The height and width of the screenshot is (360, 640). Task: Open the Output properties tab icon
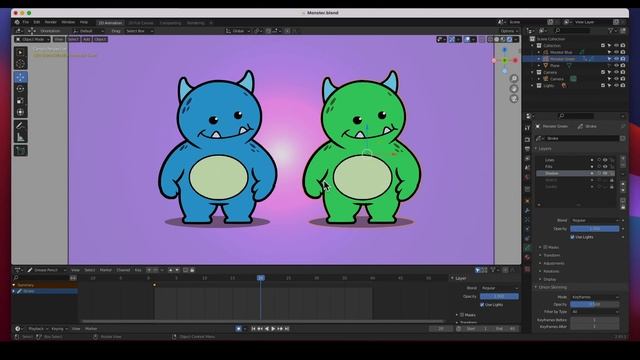click(527, 149)
